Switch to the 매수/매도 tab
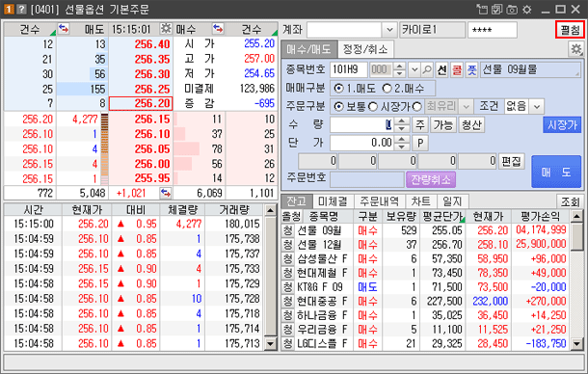This screenshot has width=588, height=374. click(x=308, y=49)
